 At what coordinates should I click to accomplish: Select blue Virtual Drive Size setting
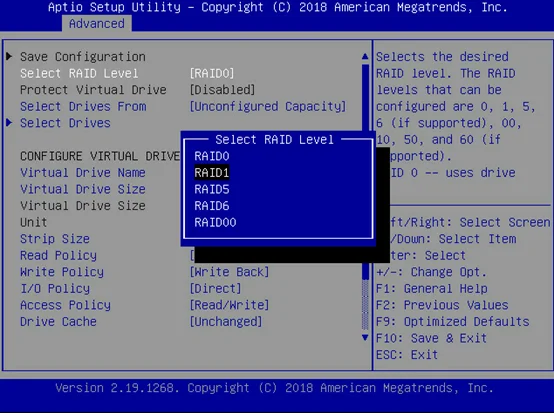pyautogui.click(x=83, y=189)
